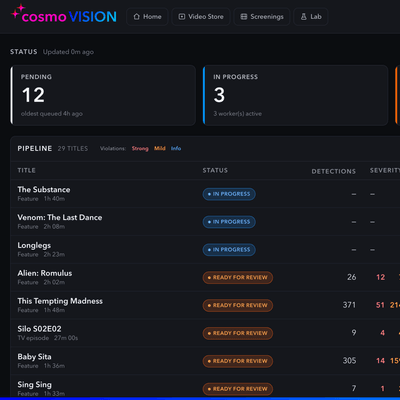
Task: Filter by Strong violations
Action: 140,148
